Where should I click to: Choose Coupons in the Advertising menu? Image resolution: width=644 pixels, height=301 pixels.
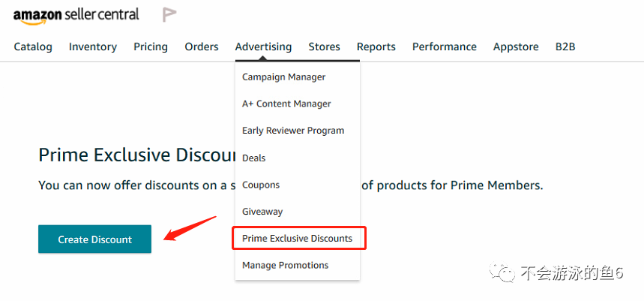261,185
